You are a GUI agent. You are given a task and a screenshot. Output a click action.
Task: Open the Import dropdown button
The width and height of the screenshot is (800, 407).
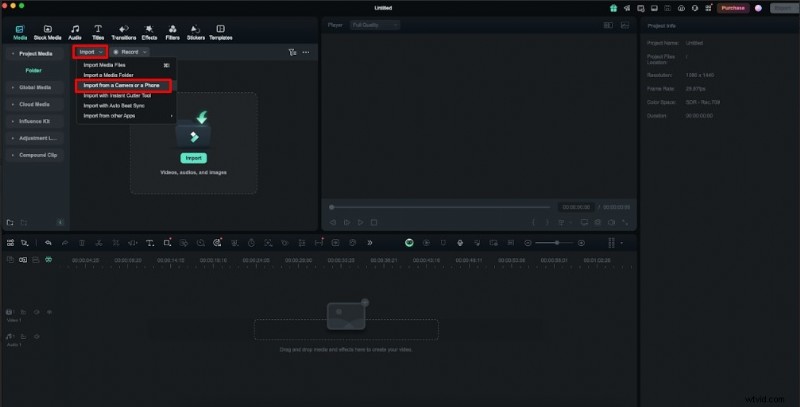click(x=90, y=52)
